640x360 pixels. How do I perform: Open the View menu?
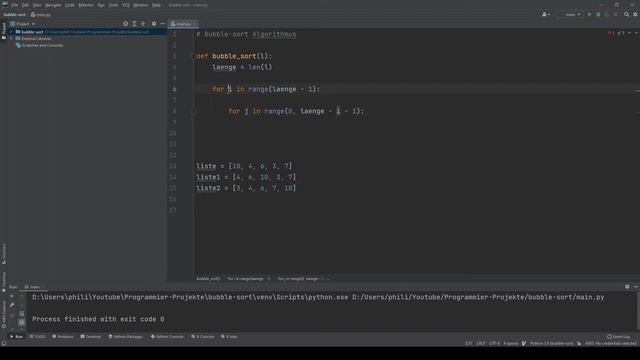pyautogui.click(x=37, y=5)
